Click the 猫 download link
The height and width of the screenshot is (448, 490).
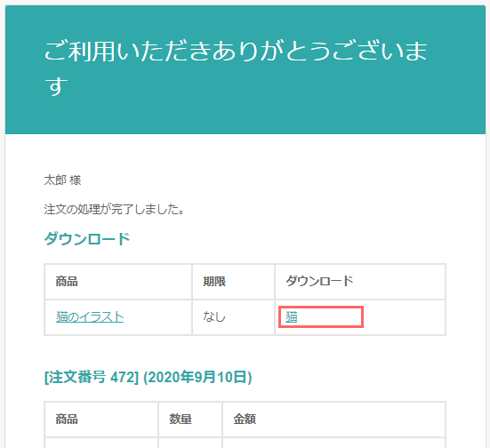(x=292, y=317)
